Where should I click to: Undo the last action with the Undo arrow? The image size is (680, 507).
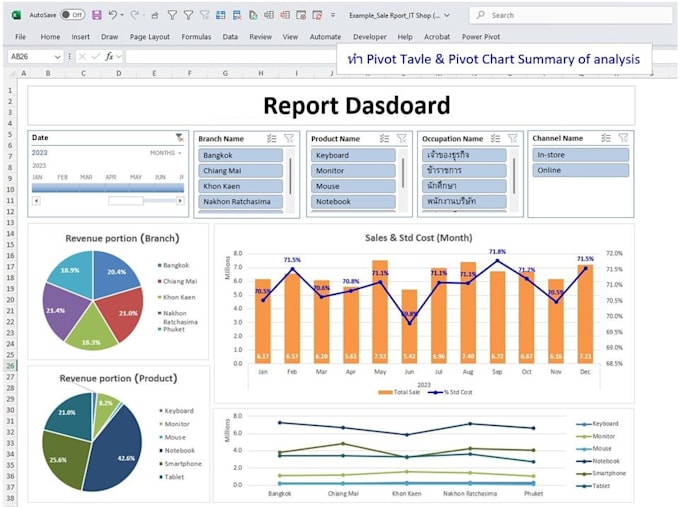[113, 15]
